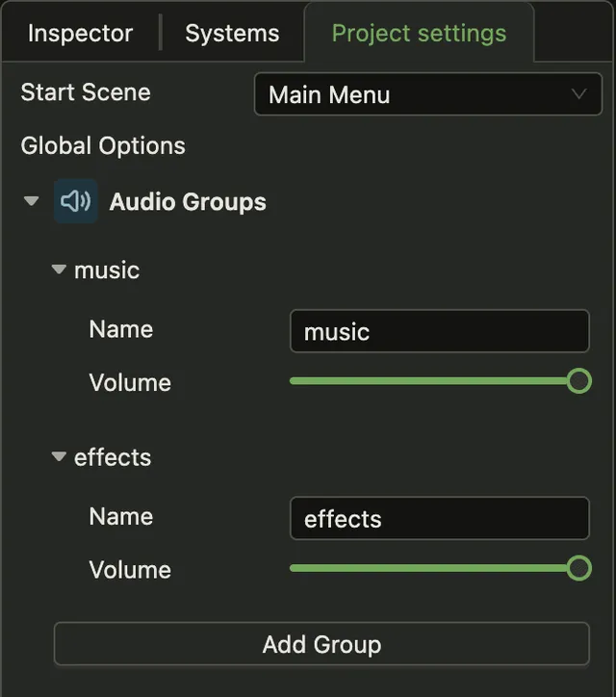Click the effects group row label
The height and width of the screenshot is (697, 616).
113,457
